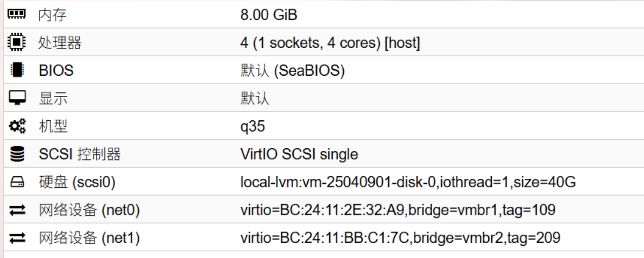The height and width of the screenshot is (258, 644).
Task: Click the database icon for SCSI 控制器
Action: 17,154
